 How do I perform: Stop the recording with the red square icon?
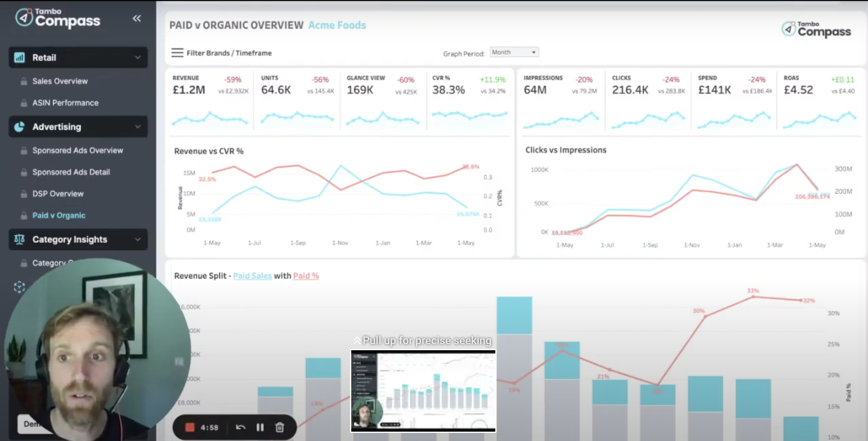coord(190,427)
